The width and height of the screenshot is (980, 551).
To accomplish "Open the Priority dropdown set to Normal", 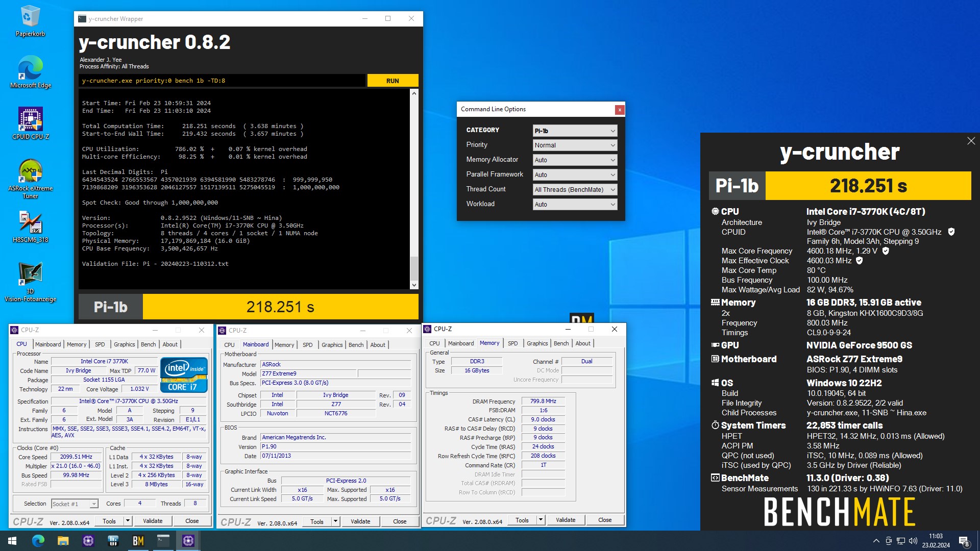I will click(x=575, y=145).
